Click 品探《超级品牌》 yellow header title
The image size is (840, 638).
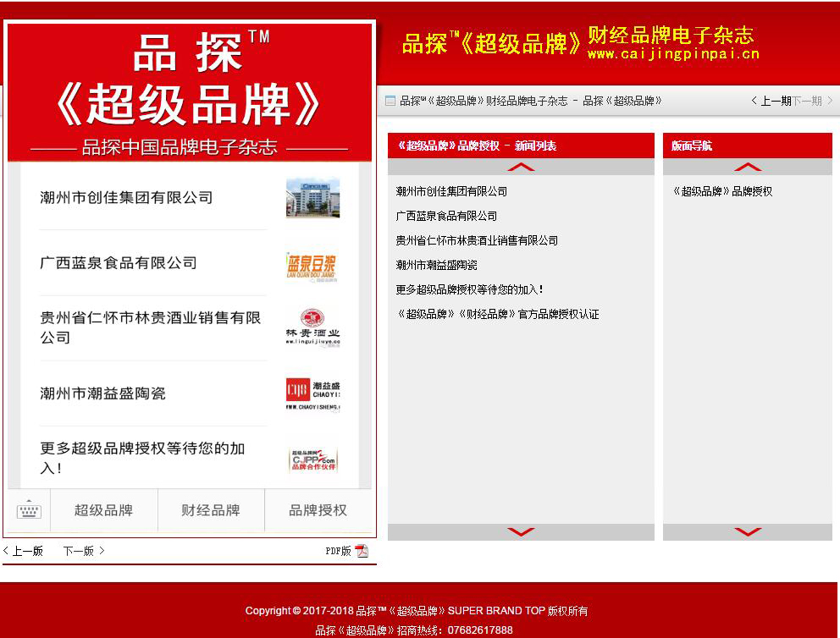pyautogui.click(x=491, y=43)
